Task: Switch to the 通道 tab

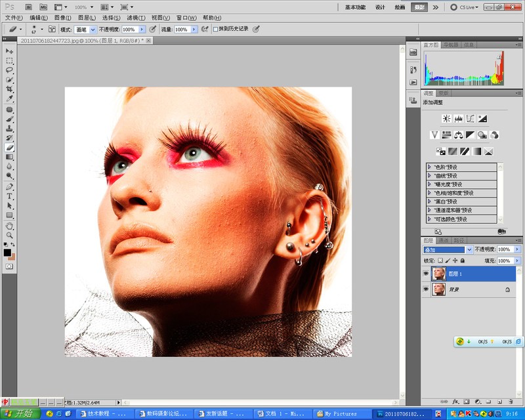Action: [444, 240]
